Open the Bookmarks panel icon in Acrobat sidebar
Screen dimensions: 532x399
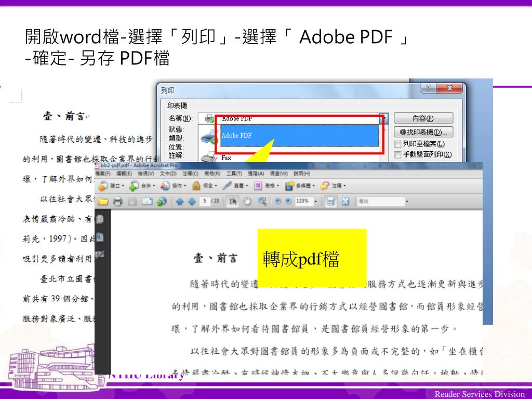100,237
